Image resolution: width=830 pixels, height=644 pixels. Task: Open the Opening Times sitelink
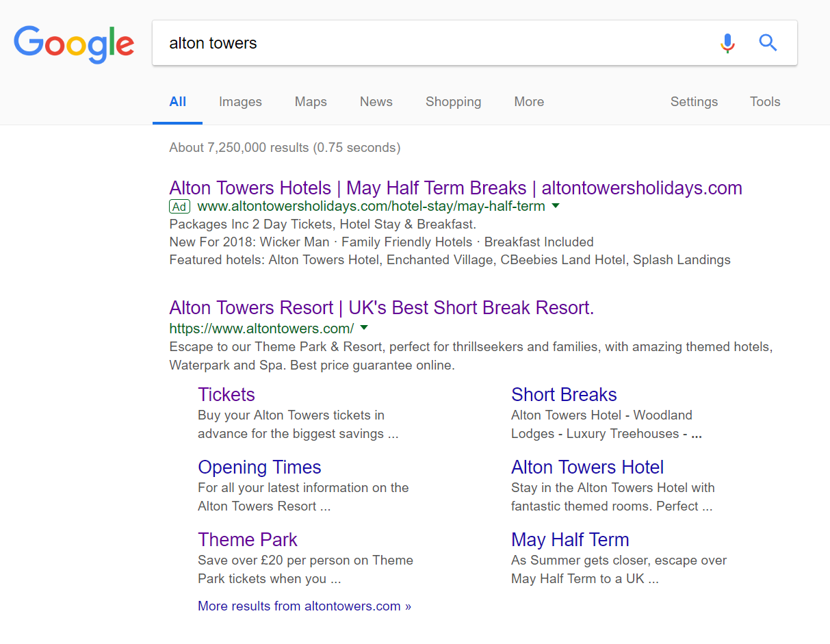(x=259, y=467)
